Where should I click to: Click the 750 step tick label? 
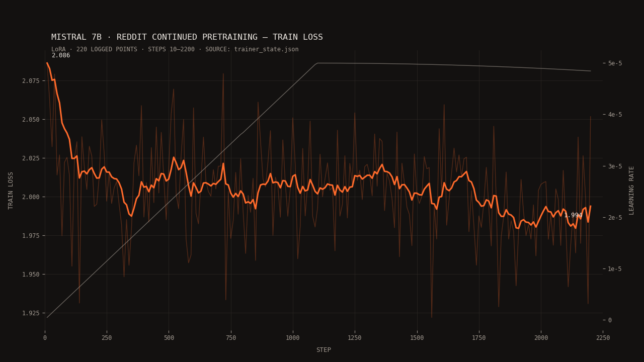[x=231, y=338]
